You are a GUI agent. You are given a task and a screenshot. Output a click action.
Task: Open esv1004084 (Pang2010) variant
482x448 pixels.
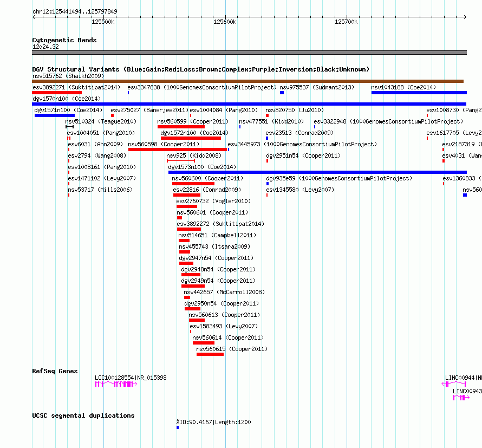click(224, 110)
